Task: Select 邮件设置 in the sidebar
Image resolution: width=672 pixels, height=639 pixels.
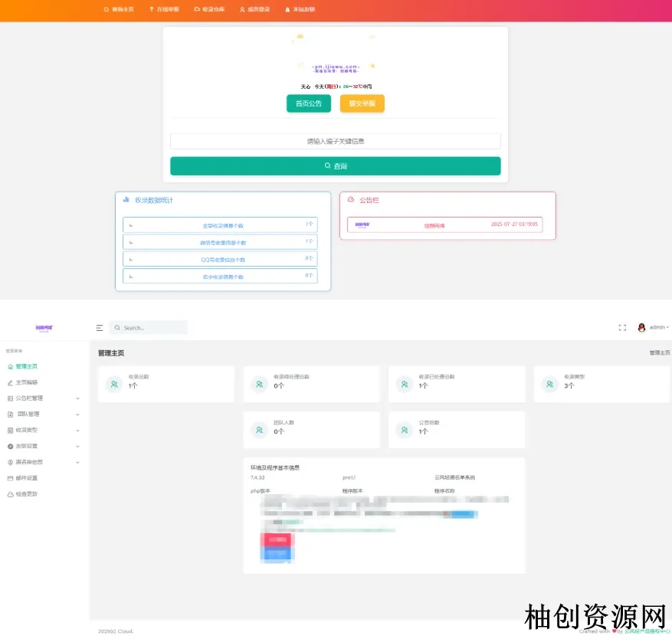Action: pyautogui.click(x=26, y=478)
